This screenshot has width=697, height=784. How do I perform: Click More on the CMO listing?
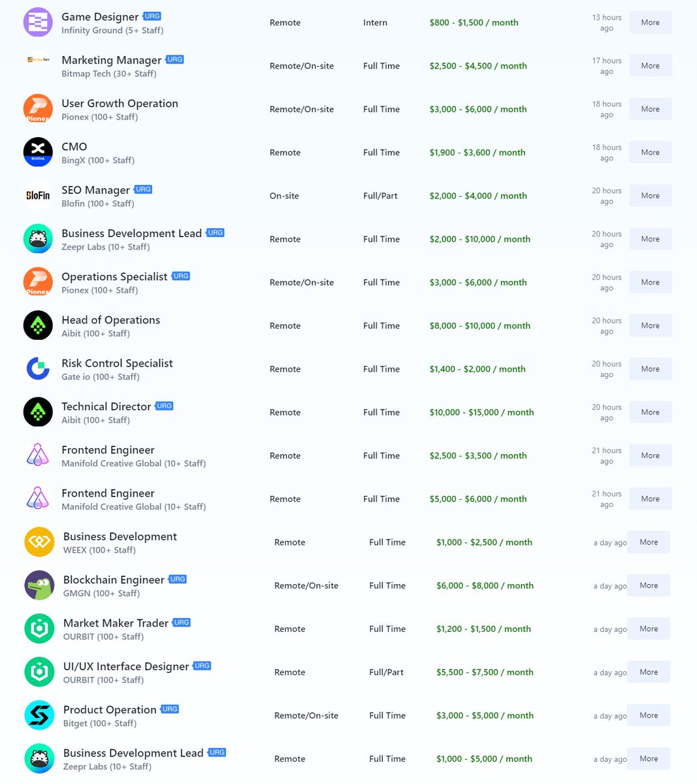(650, 152)
